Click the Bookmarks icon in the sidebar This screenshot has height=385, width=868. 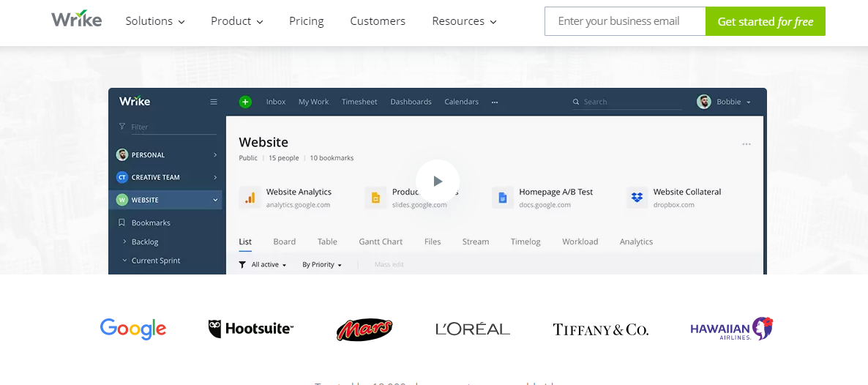[x=121, y=223]
